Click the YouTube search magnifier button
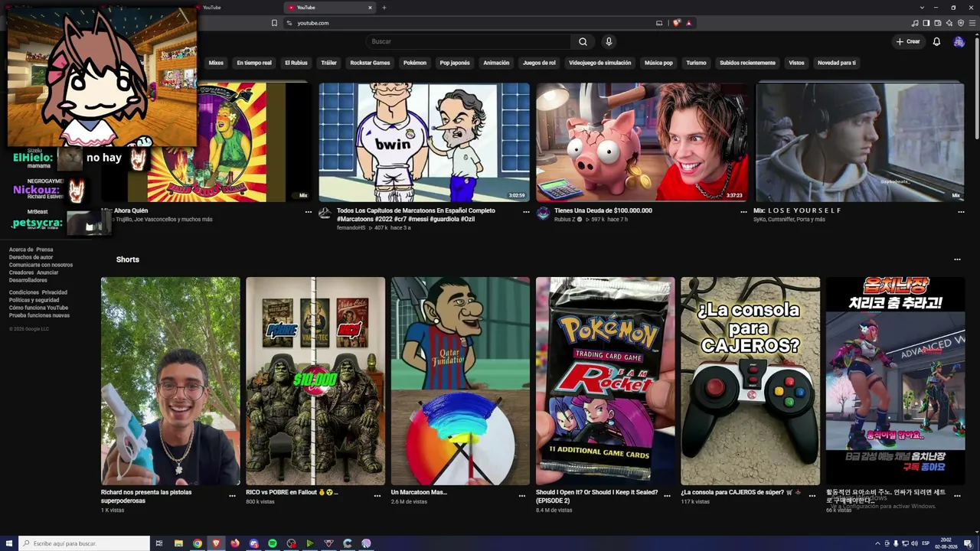The width and height of the screenshot is (980, 551). point(583,41)
